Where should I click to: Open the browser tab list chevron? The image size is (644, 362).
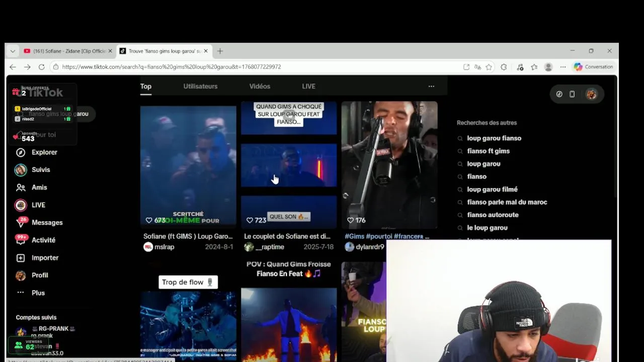click(x=13, y=51)
